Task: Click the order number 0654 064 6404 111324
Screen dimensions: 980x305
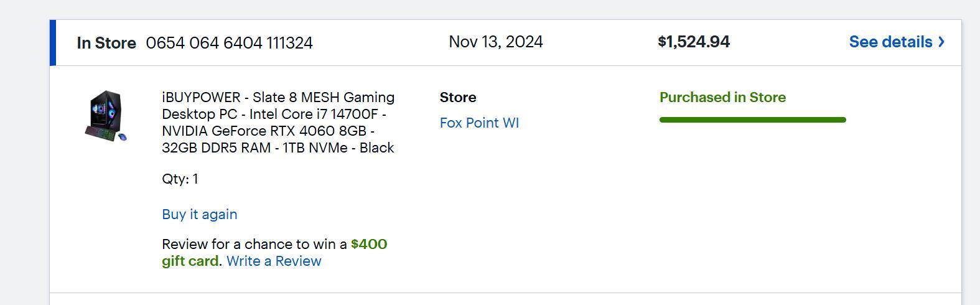Action: [x=229, y=43]
